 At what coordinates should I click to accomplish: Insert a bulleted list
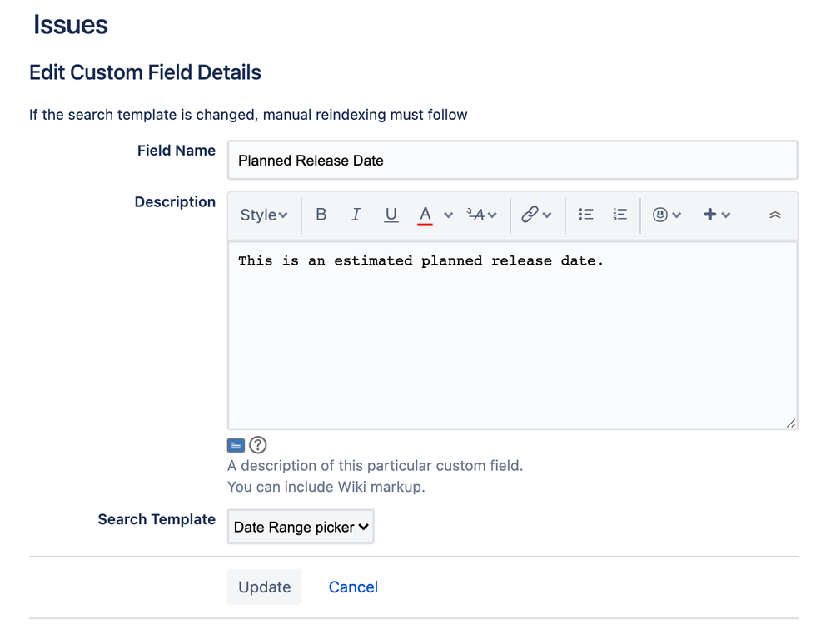pyautogui.click(x=585, y=215)
